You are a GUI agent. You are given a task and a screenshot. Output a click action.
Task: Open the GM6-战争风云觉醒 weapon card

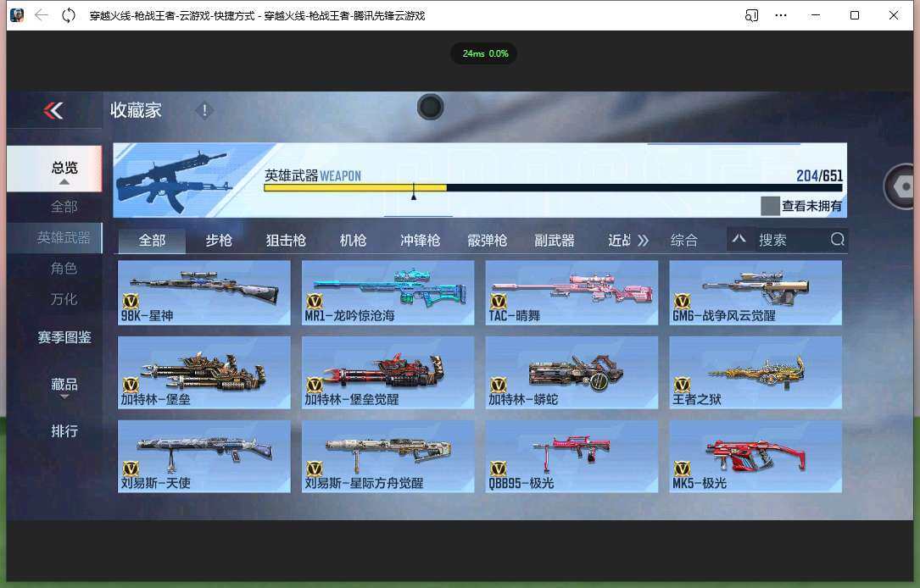coord(756,292)
